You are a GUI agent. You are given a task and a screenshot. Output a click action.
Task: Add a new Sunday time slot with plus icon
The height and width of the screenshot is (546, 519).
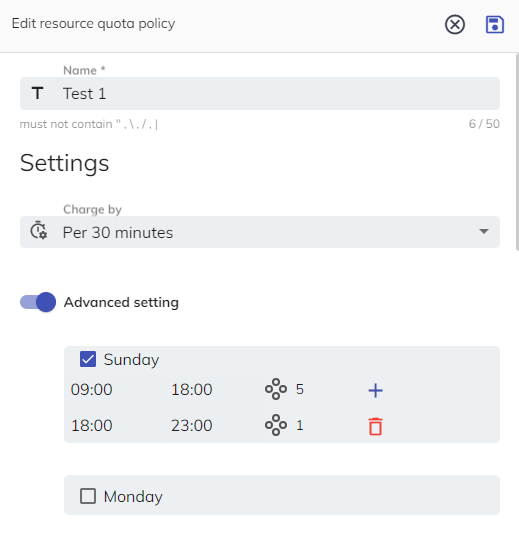point(375,390)
